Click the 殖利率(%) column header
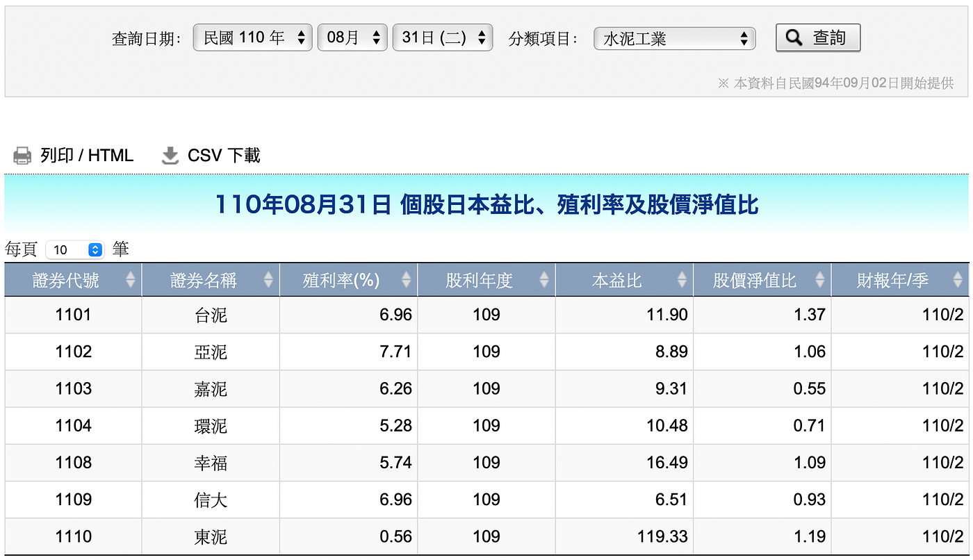 pos(348,280)
